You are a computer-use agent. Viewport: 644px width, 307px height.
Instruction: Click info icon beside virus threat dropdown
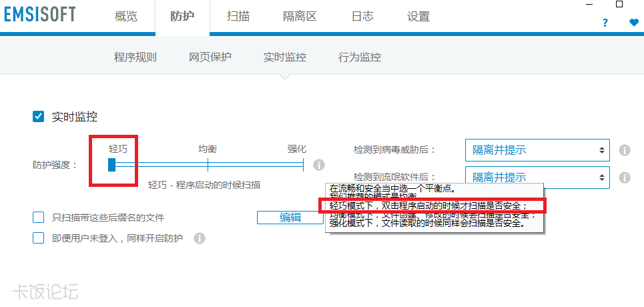click(625, 150)
